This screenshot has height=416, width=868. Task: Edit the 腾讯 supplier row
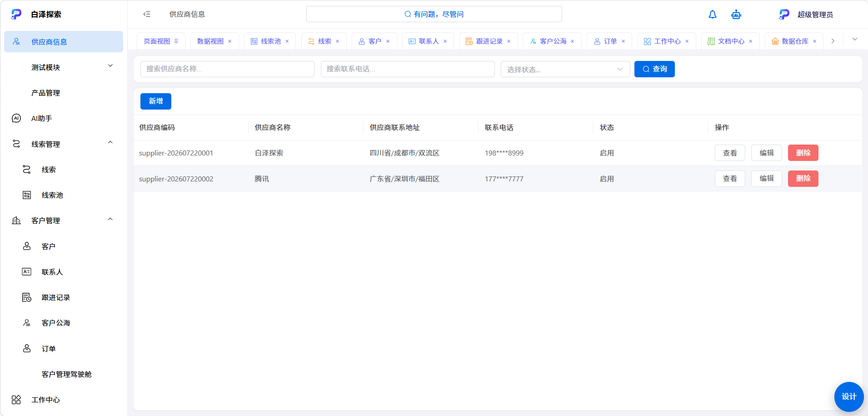pyautogui.click(x=766, y=179)
